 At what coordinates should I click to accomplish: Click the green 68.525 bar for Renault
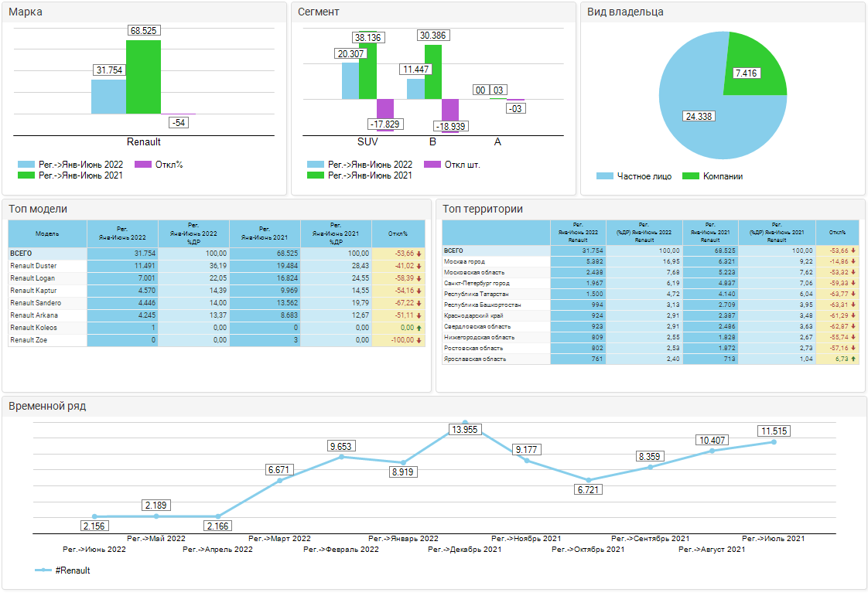tap(143, 77)
